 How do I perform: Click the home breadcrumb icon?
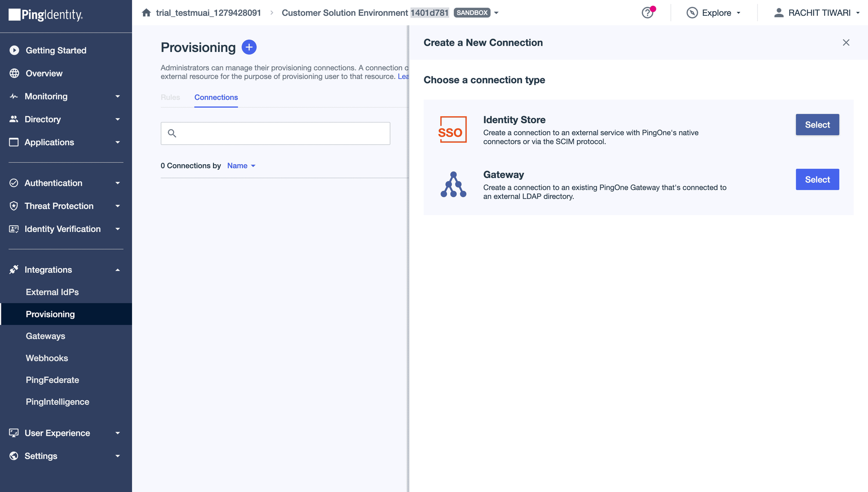pyautogui.click(x=146, y=12)
